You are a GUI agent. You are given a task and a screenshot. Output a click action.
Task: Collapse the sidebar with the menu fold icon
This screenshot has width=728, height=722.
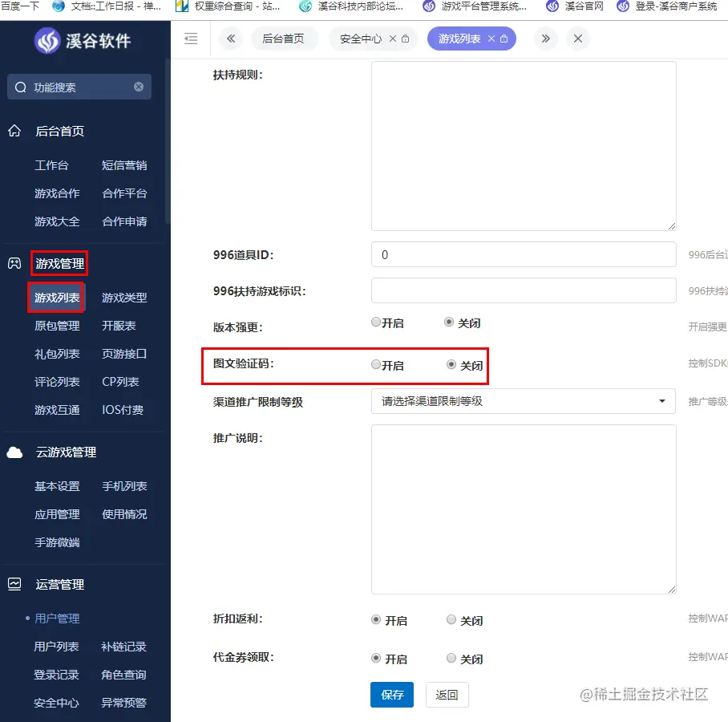pos(191,39)
